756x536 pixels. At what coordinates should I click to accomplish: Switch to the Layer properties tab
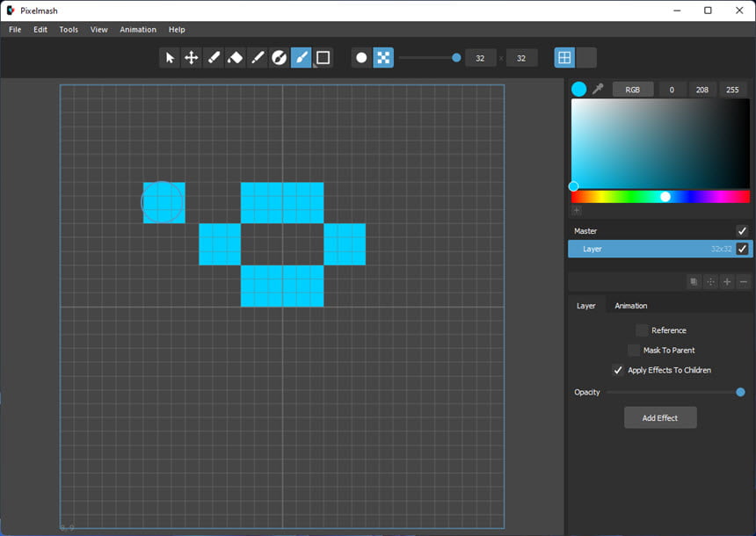(585, 306)
